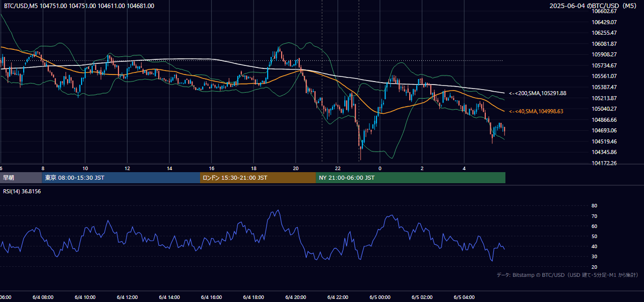Click the 早朝 session bar
Viewport: 644px width, 302px height.
21,178
